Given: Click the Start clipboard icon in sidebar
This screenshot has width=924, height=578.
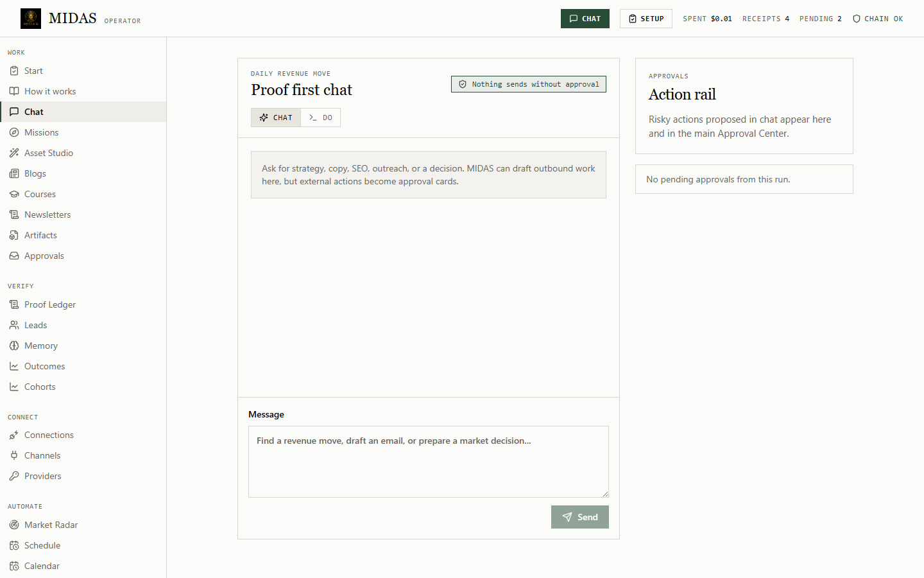Looking at the screenshot, I should (14, 71).
